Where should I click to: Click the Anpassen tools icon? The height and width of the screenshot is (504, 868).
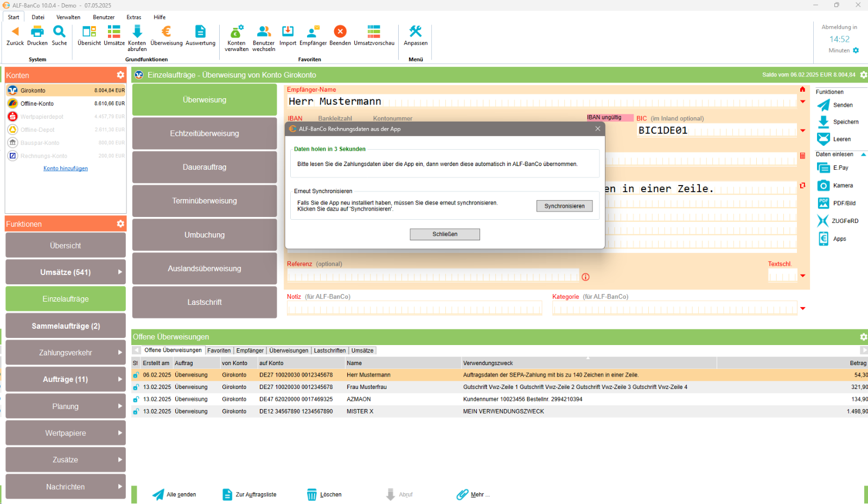click(416, 31)
